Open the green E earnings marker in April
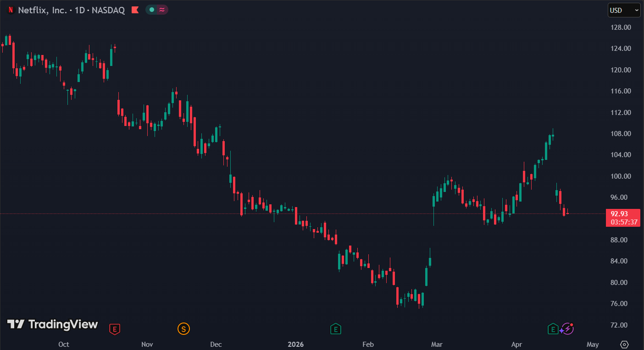Image resolution: width=644 pixels, height=350 pixels. pyautogui.click(x=553, y=328)
